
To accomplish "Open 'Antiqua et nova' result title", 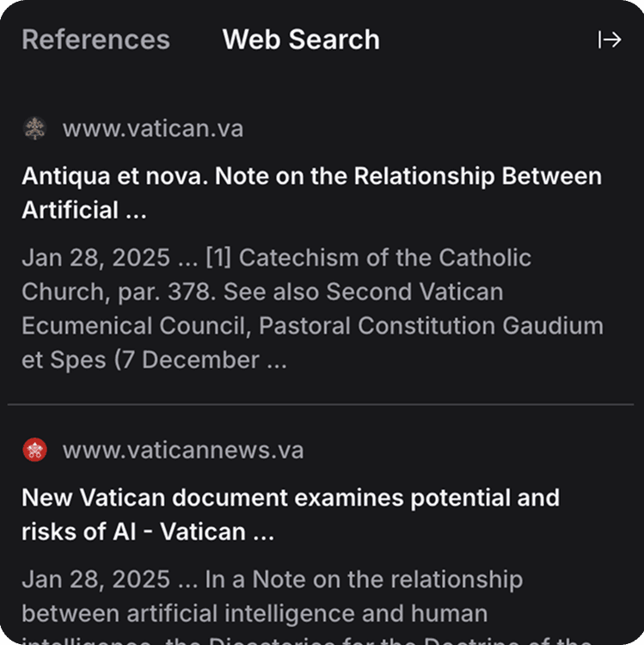I will (311, 176).
